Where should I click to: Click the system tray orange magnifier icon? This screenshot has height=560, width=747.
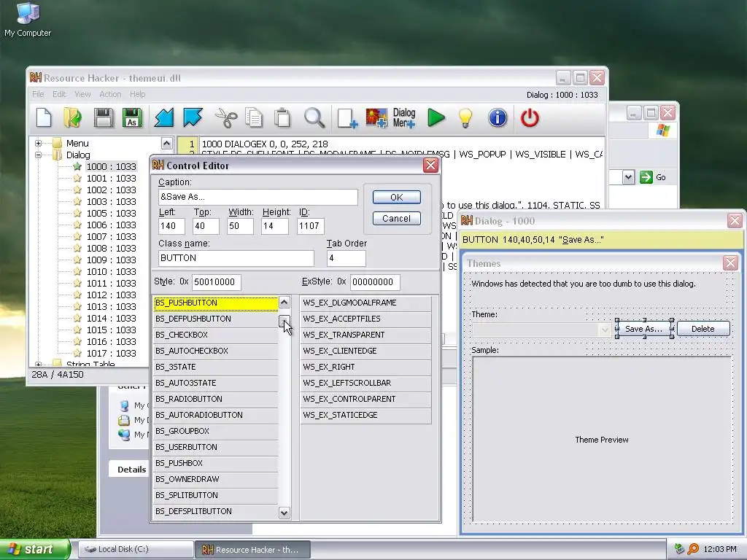693,549
